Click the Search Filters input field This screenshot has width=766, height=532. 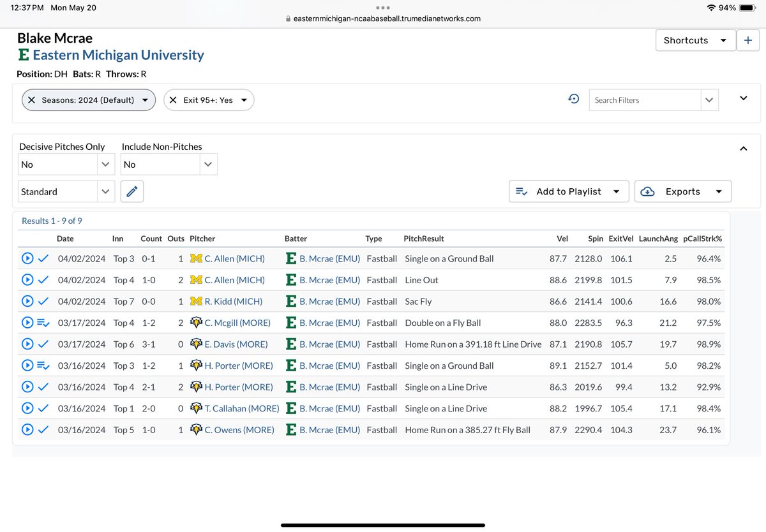(645, 100)
